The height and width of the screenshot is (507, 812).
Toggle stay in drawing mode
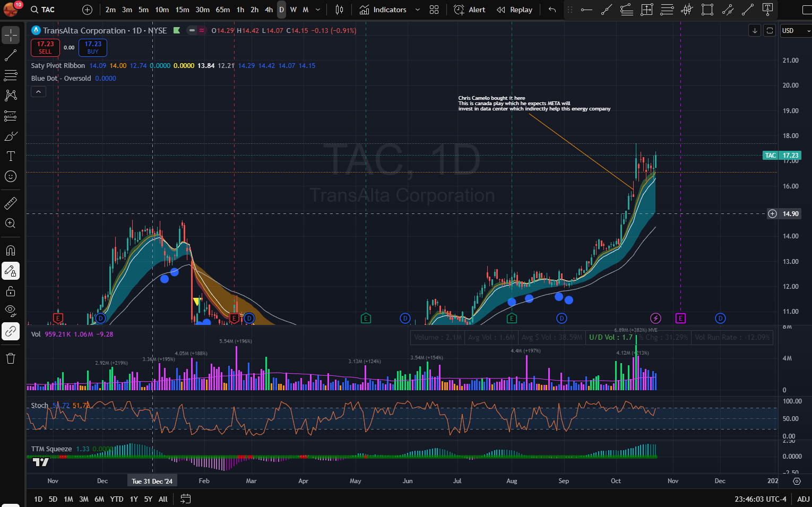click(x=11, y=271)
